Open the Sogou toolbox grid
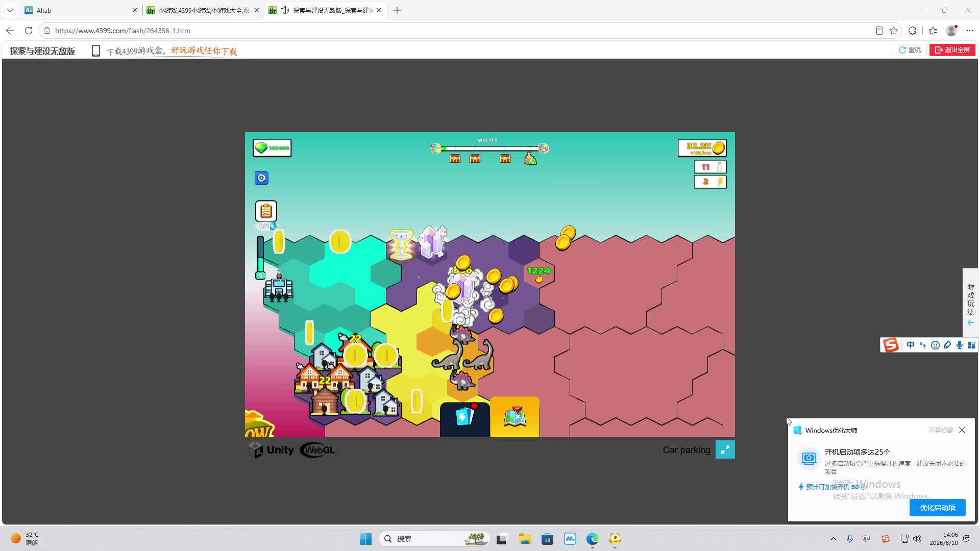The width and height of the screenshot is (980, 551). tap(971, 345)
